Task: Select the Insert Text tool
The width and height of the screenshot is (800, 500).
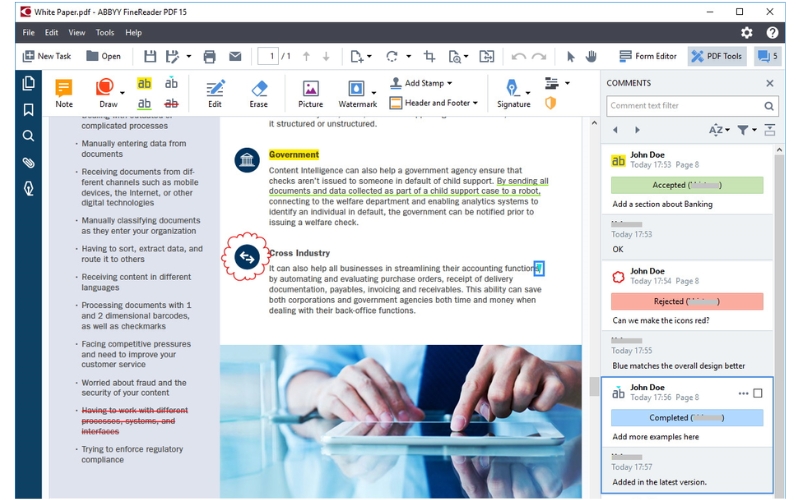Action: tap(171, 83)
